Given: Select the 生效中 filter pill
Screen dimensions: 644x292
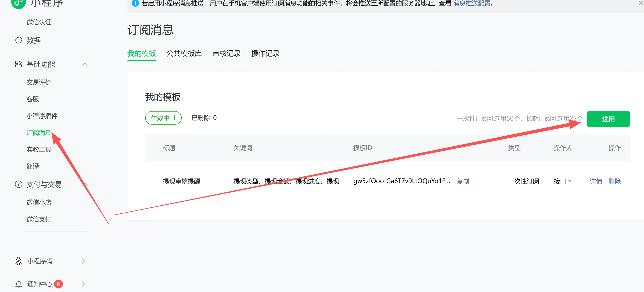Looking at the screenshot, I should coord(163,118).
